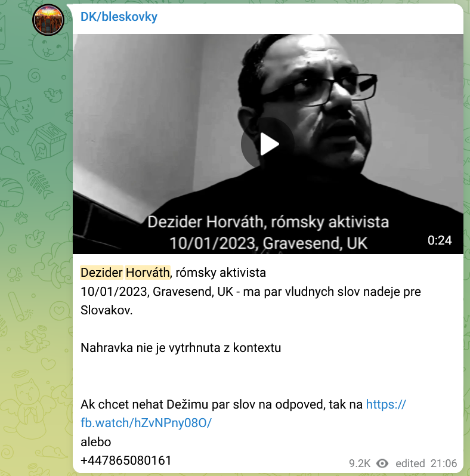
Task: Click the edited label of the message
Action: pyautogui.click(x=410, y=463)
